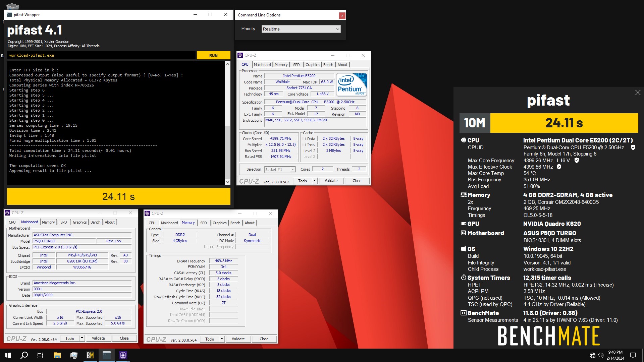The image size is (644, 362).
Task: Click the Max Effective Clock shield icon
Action: coord(559,167)
